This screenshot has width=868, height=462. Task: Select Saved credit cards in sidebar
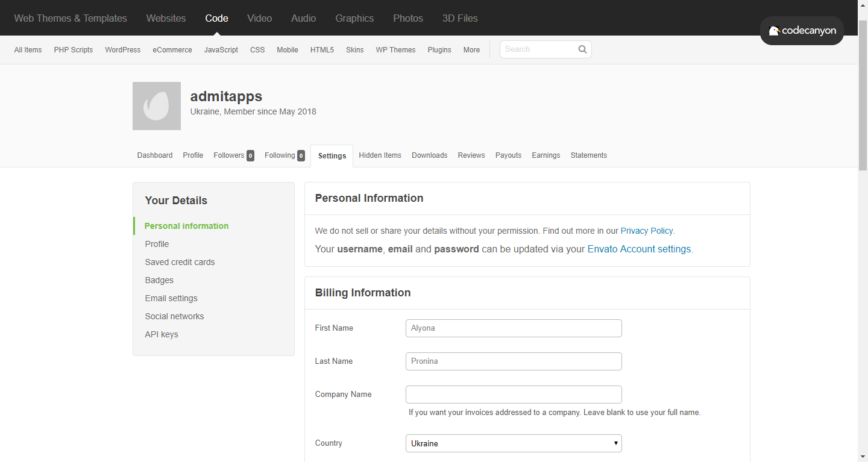coord(180,262)
